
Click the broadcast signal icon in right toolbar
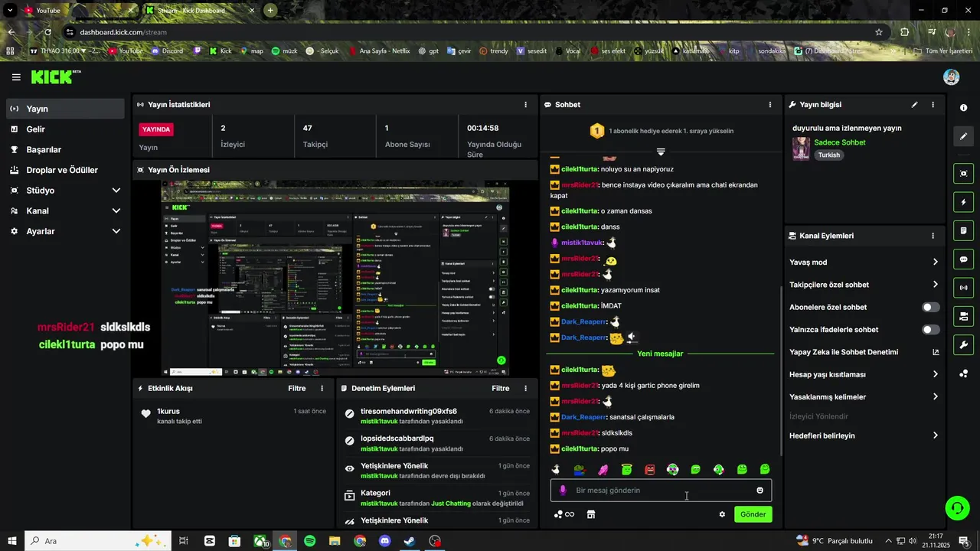tap(964, 288)
